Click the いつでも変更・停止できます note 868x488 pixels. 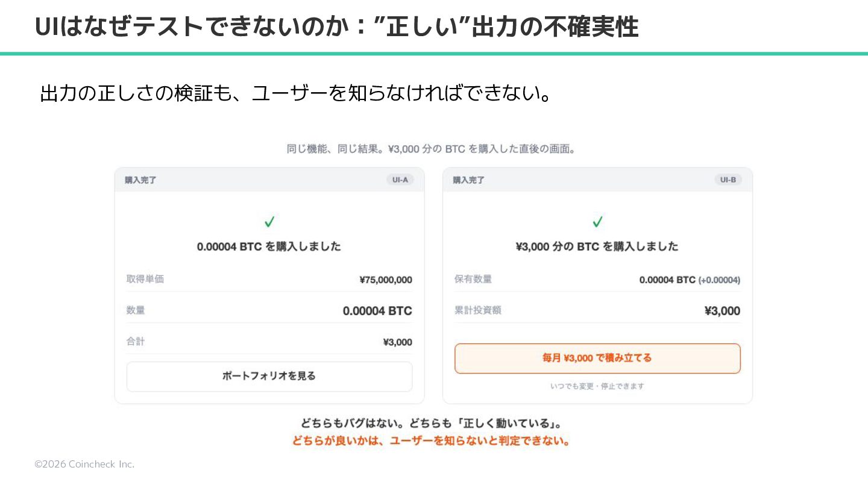click(597, 386)
